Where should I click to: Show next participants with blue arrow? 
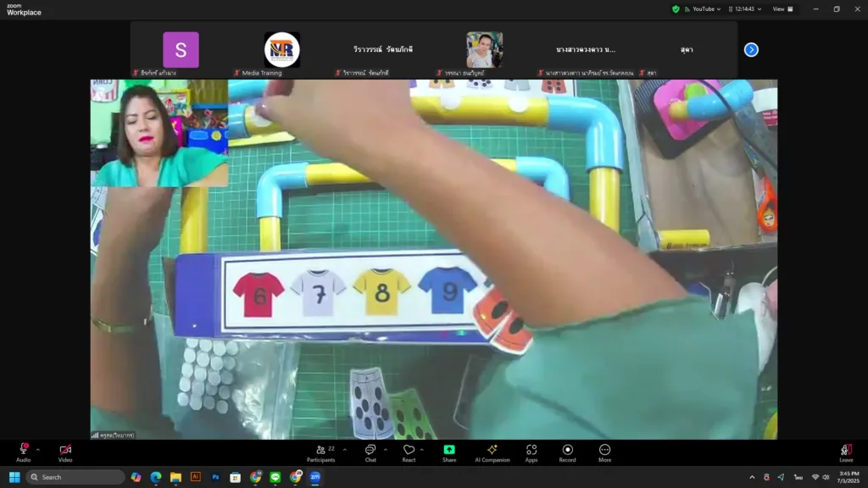click(751, 50)
